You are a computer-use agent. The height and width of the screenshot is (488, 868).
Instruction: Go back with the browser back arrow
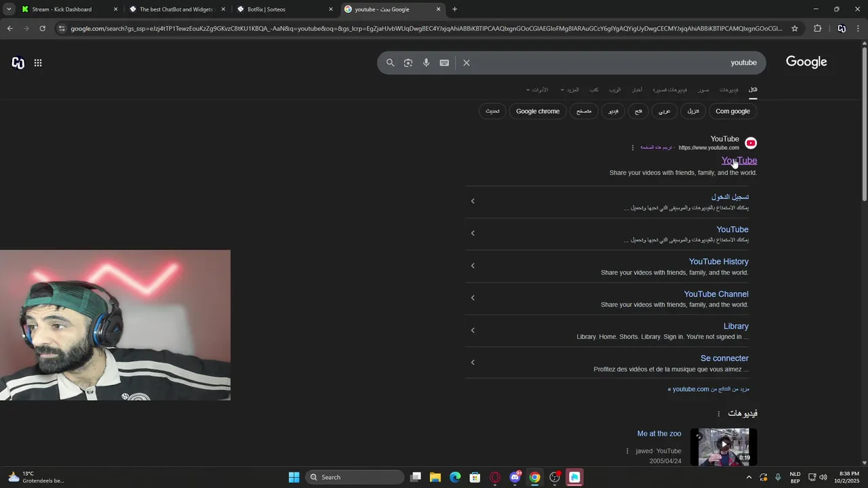click(9, 28)
